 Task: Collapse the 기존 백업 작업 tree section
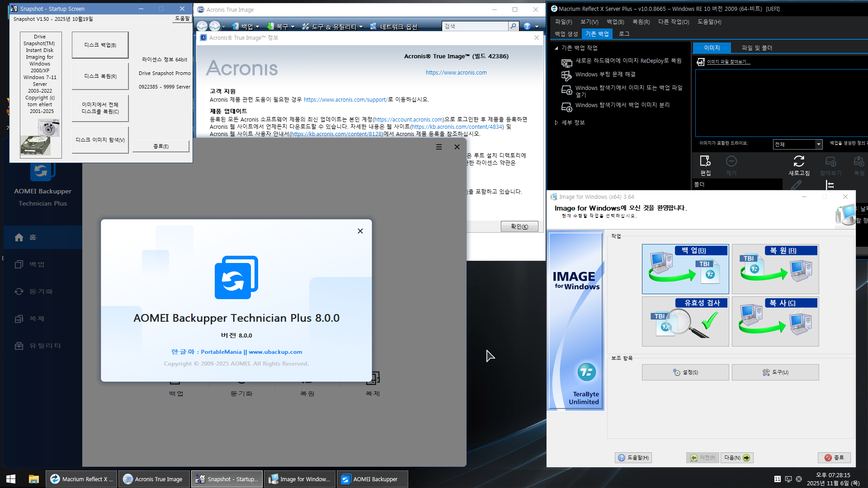click(x=557, y=48)
